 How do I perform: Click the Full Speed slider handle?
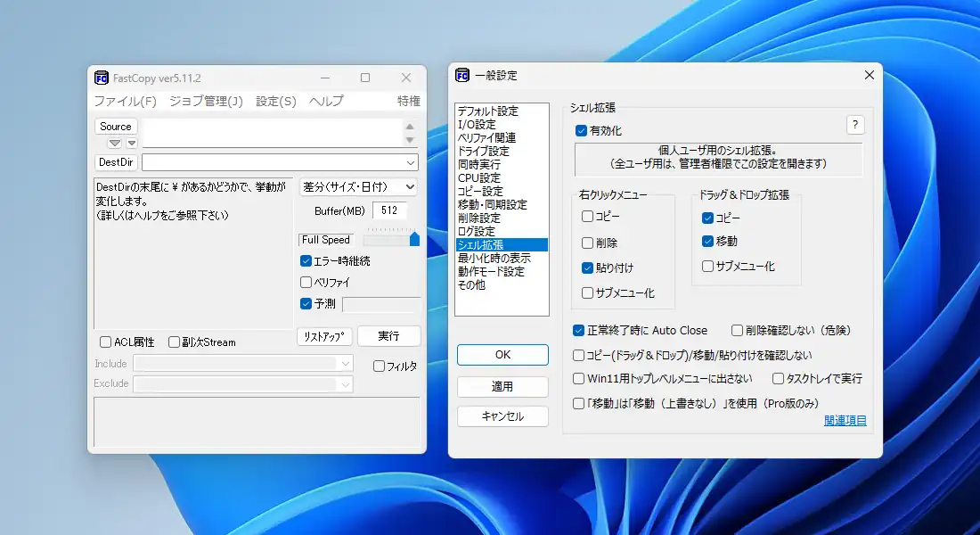tap(414, 239)
